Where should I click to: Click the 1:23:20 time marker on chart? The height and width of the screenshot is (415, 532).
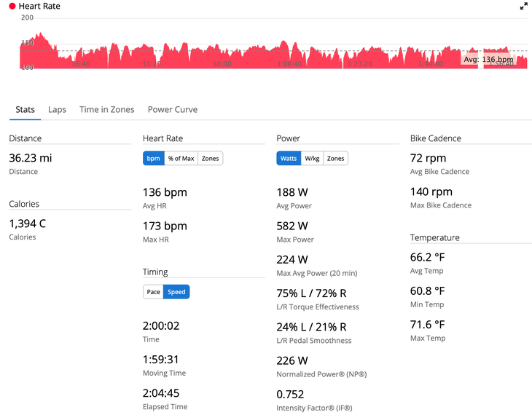[x=360, y=64]
